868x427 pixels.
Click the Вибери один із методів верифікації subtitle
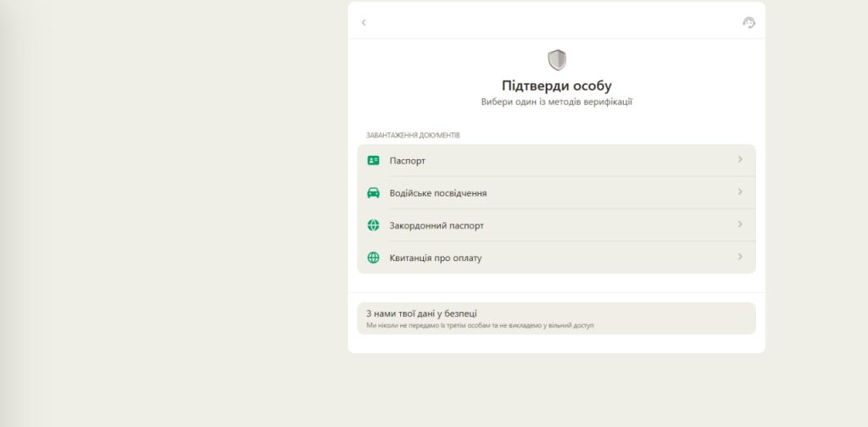(556, 102)
